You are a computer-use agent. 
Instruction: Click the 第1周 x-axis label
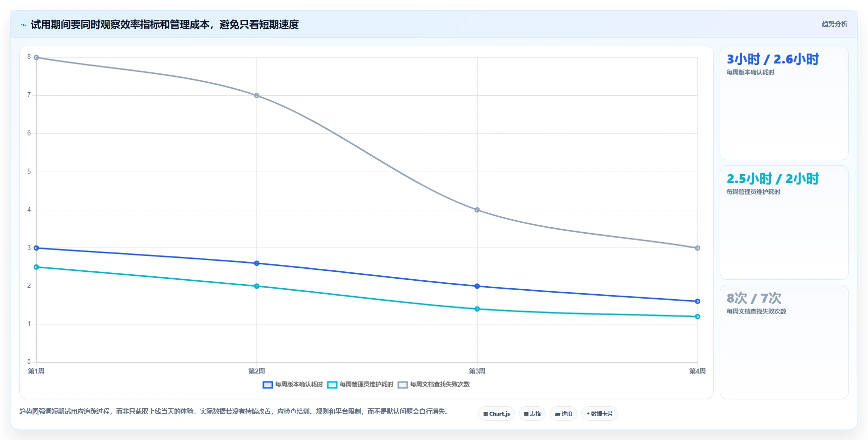click(x=36, y=371)
